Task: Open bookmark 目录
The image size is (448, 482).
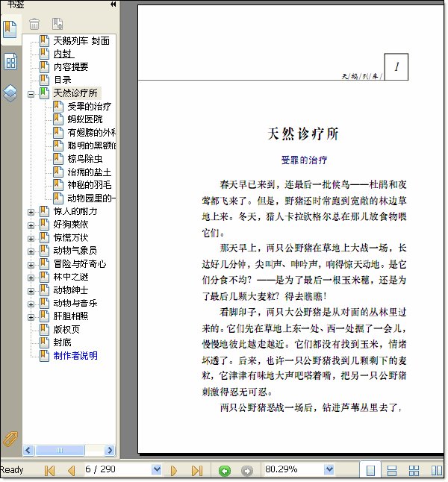Action: coord(62,80)
